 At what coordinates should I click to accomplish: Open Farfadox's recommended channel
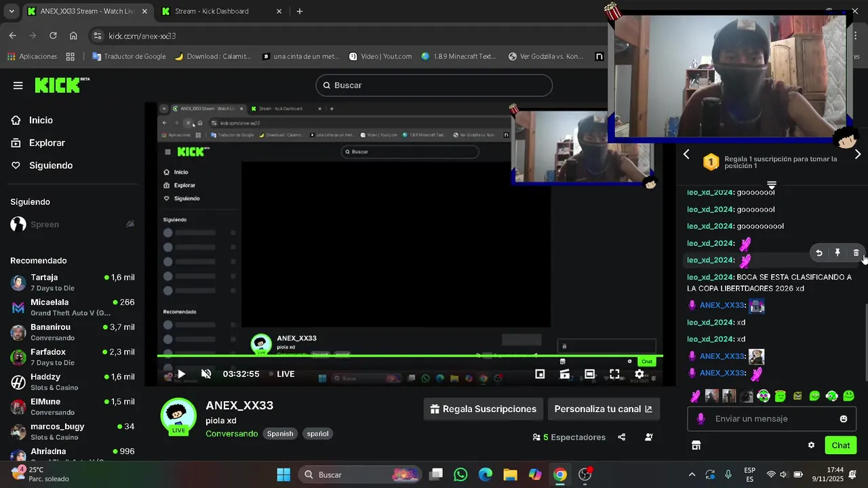click(x=73, y=357)
